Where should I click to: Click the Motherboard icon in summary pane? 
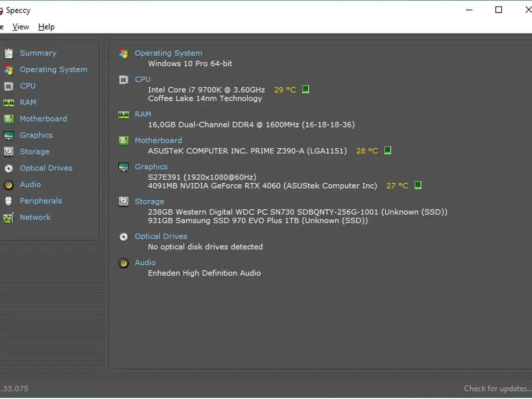pos(123,141)
